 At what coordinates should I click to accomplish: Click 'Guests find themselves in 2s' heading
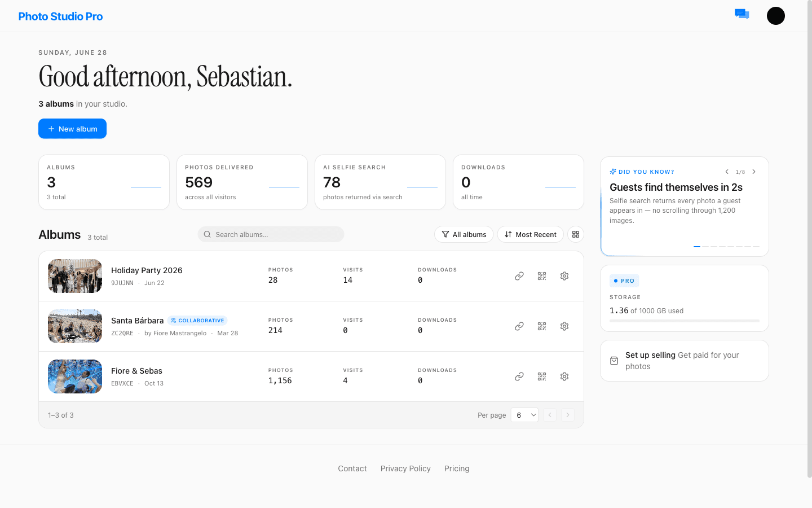(676, 187)
